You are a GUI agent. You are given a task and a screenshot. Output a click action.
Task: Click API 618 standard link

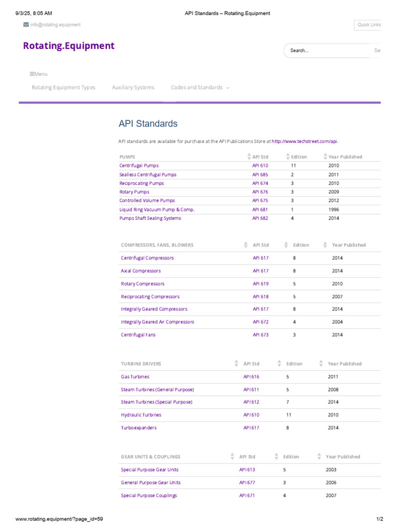pyautogui.click(x=261, y=297)
